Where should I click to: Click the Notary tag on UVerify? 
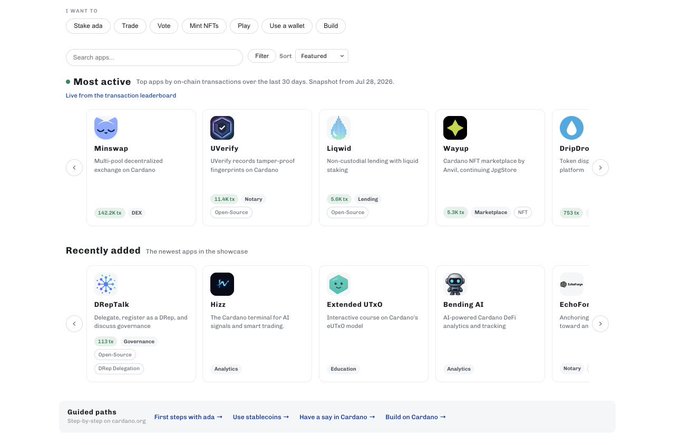click(253, 199)
